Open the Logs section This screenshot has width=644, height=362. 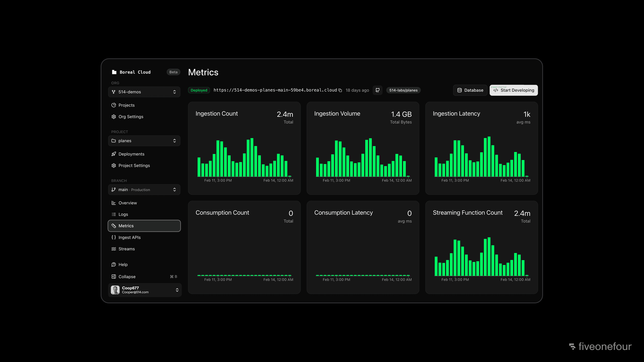(123, 214)
